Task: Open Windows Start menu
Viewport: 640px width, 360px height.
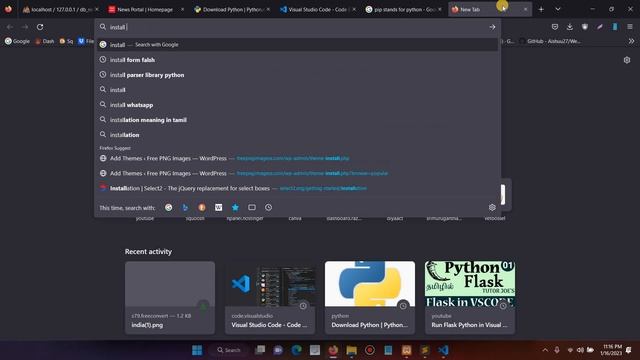Action: click(197, 350)
